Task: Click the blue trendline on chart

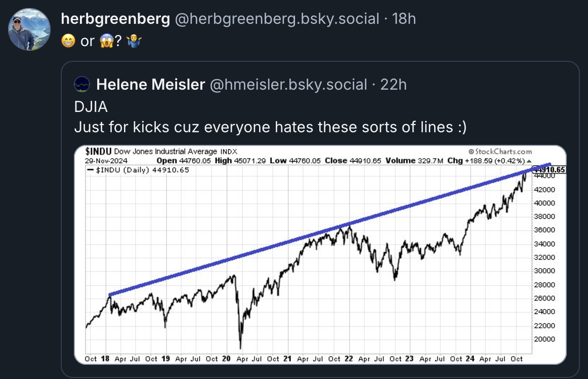Action: coord(330,230)
